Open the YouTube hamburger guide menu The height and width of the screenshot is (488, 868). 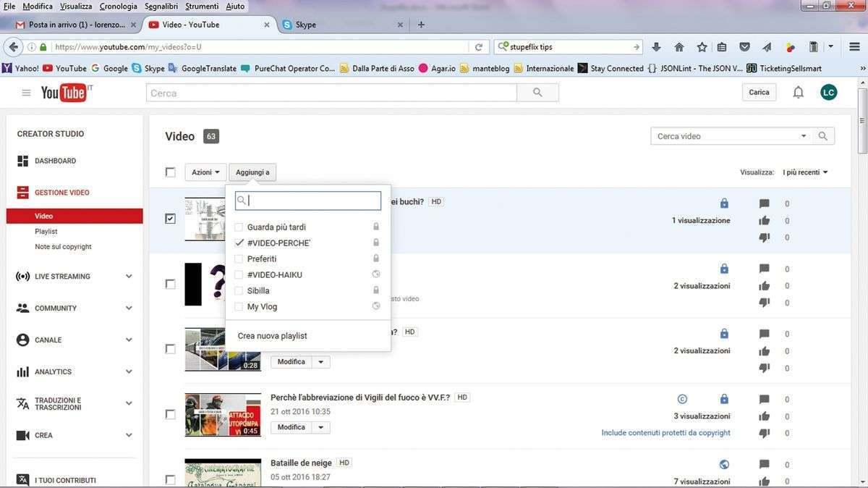coord(26,93)
